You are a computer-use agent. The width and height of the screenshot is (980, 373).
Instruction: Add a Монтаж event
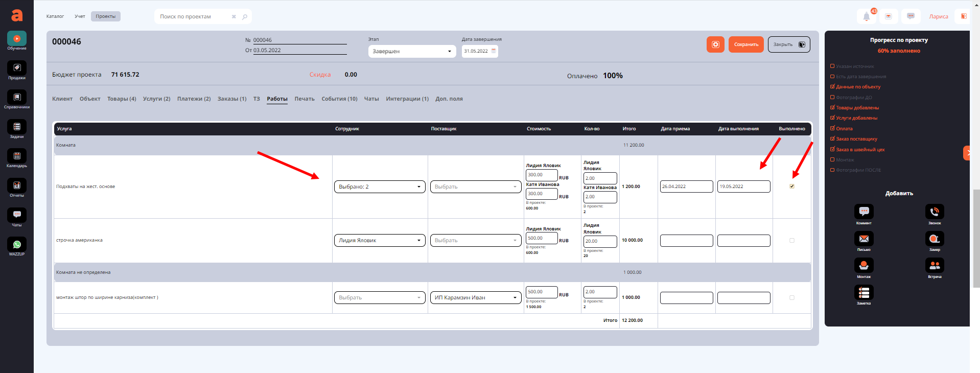[864, 266]
